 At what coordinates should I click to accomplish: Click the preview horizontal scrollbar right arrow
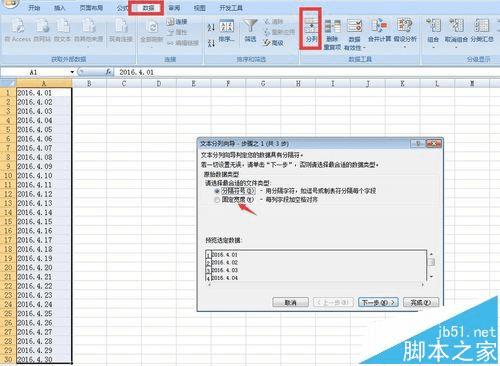click(x=423, y=285)
